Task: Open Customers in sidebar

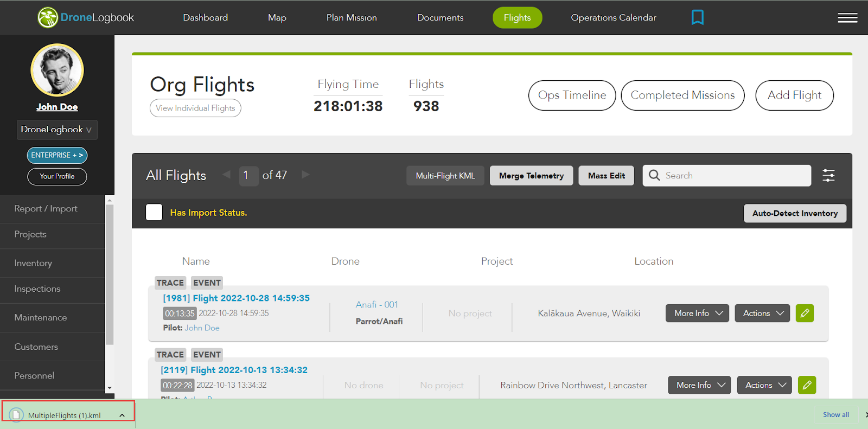Action: (52, 347)
